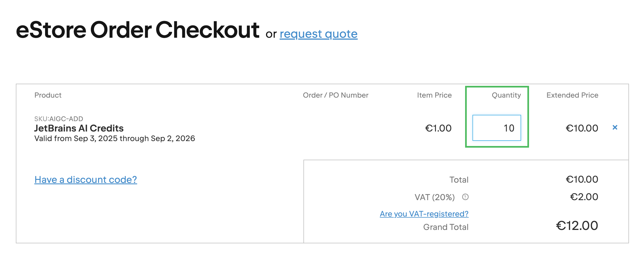Click the Extended Price column header
Image resolution: width=644 pixels, height=257 pixels.
pos(572,95)
